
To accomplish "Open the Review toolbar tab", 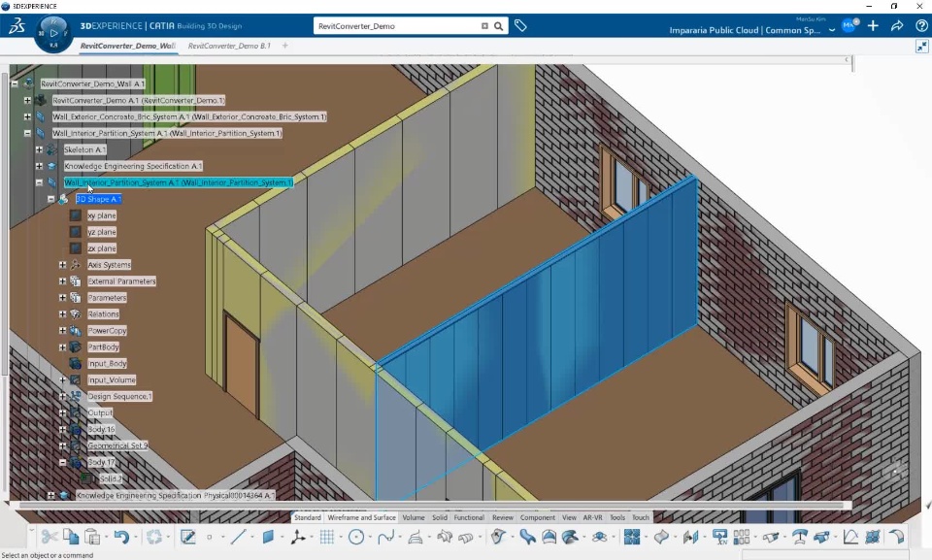I will coord(502,518).
